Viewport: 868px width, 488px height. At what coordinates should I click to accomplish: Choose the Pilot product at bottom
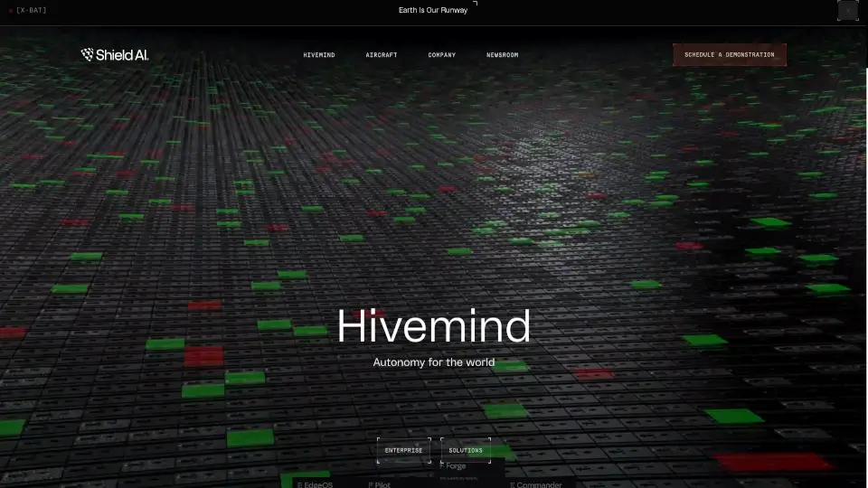(x=380, y=484)
